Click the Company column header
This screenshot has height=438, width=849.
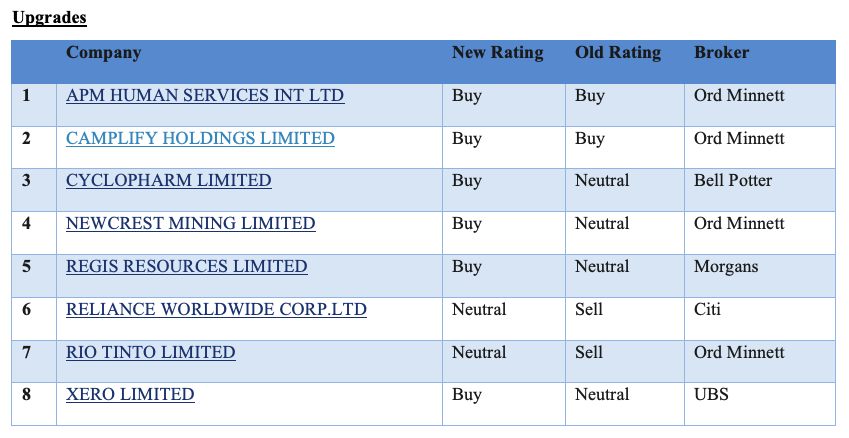pyautogui.click(x=103, y=53)
